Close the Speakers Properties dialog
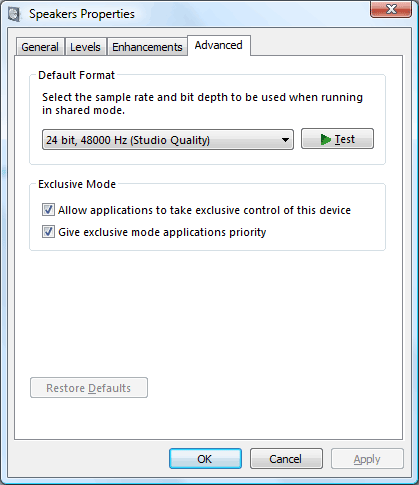Image resolution: width=419 pixels, height=485 pixels. 391,9
